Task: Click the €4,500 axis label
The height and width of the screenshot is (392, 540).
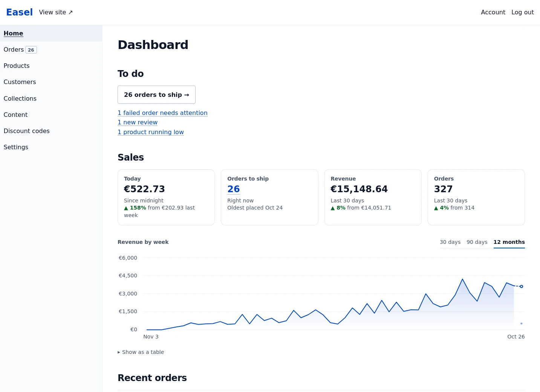Action: pos(128,276)
